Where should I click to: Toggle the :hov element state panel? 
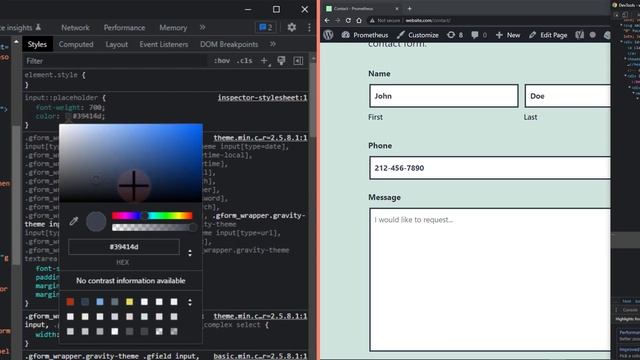(x=222, y=61)
